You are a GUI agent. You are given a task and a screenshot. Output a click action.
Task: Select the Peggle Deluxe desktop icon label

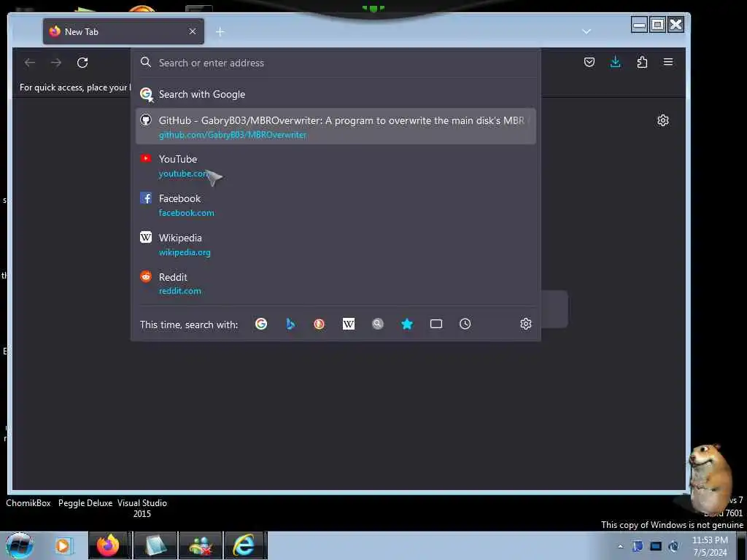point(85,503)
